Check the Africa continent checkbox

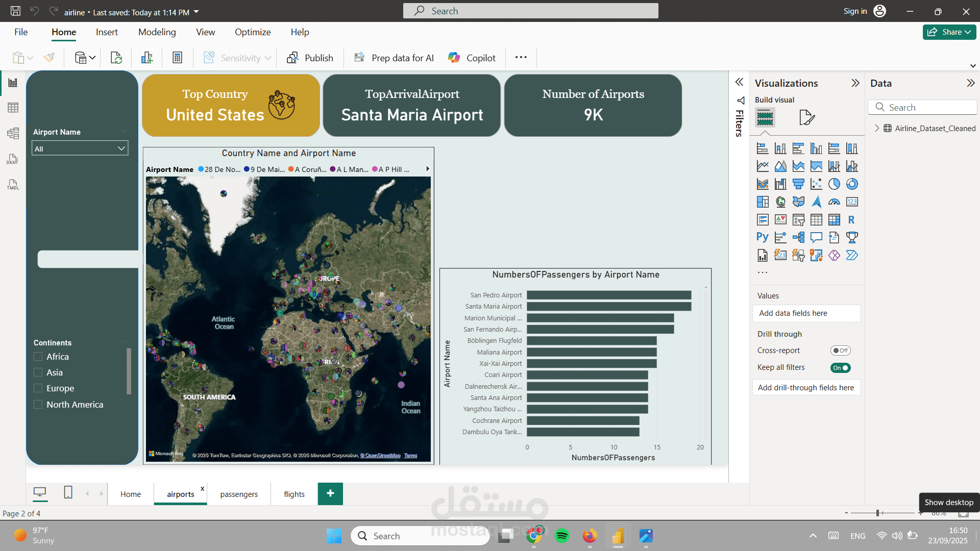pos(38,356)
